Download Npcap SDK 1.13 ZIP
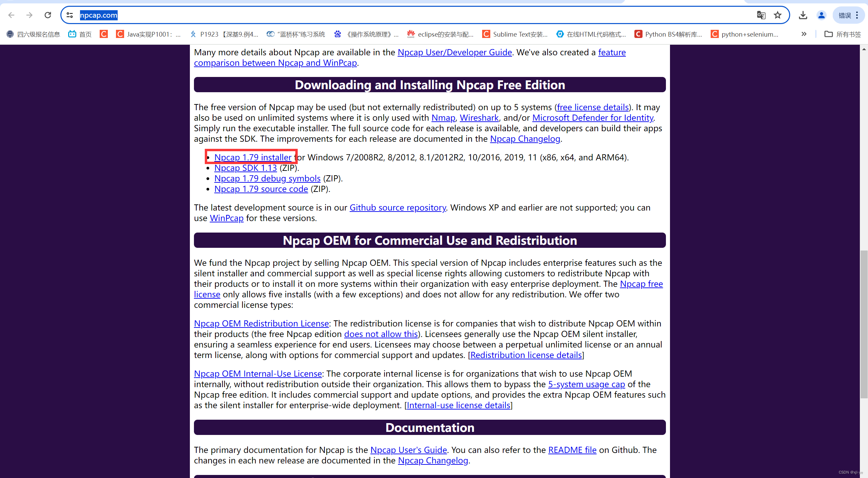Viewport: 868px width, 478px height. pyautogui.click(x=245, y=168)
